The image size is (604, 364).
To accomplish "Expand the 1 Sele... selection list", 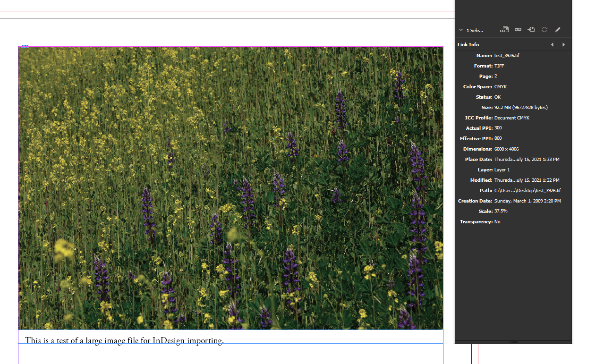I will coord(475,30).
